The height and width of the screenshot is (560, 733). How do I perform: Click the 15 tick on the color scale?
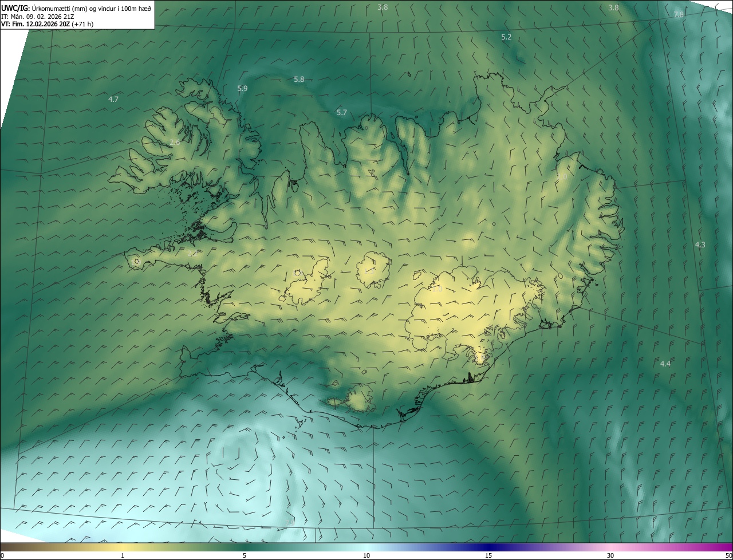click(x=488, y=555)
